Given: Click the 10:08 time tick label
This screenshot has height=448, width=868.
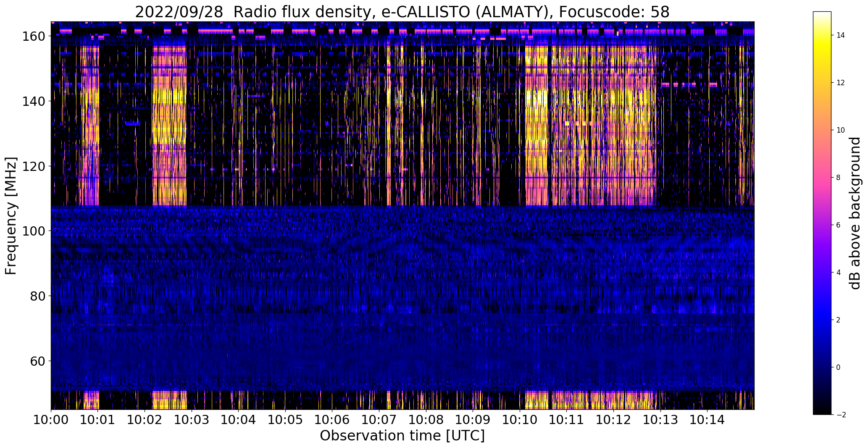Looking at the screenshot, I should pos(426,420).
